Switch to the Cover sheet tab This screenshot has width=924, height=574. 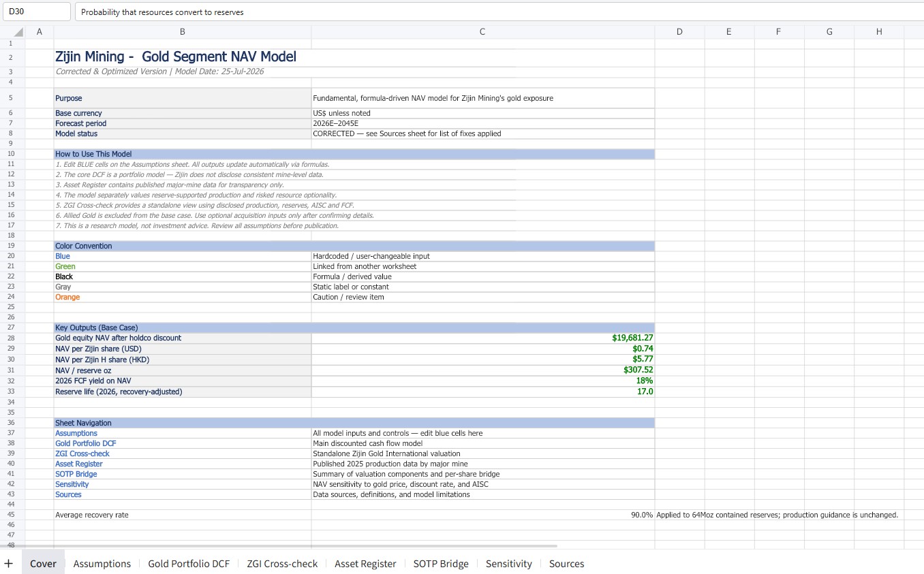(x=43, y=563)
